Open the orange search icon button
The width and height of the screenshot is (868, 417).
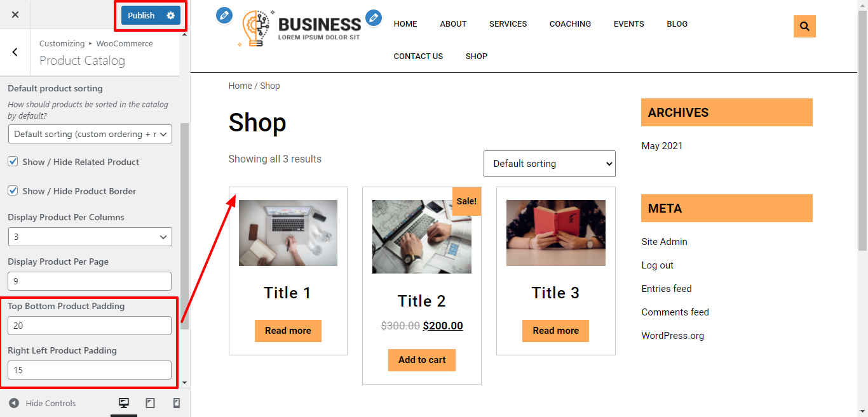804,26
